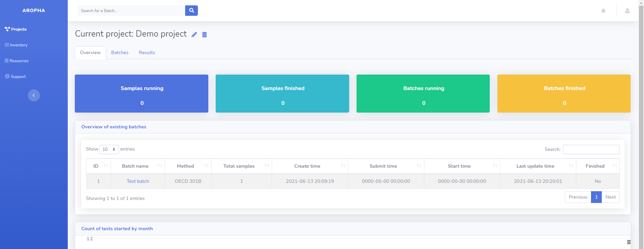Click last update 2021-06-13 20:20:01
Viewport: 644px width, 249px height.
[538, 181]
